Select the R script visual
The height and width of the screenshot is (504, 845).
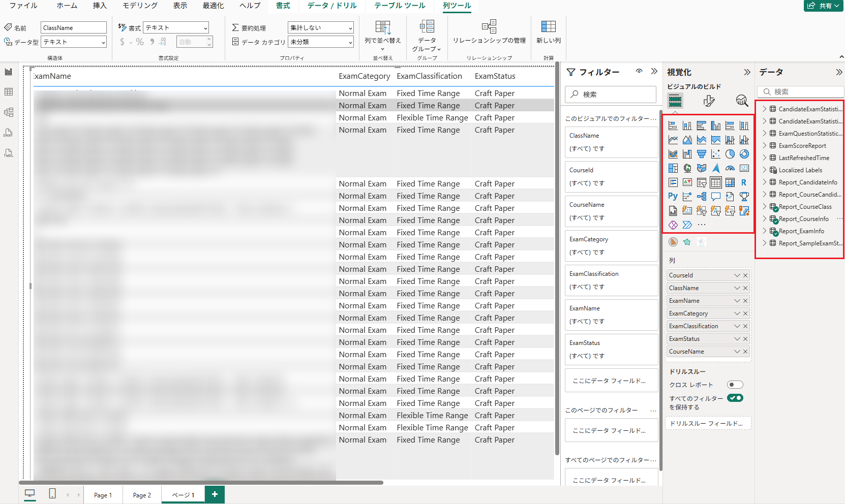tap(744, 182)
